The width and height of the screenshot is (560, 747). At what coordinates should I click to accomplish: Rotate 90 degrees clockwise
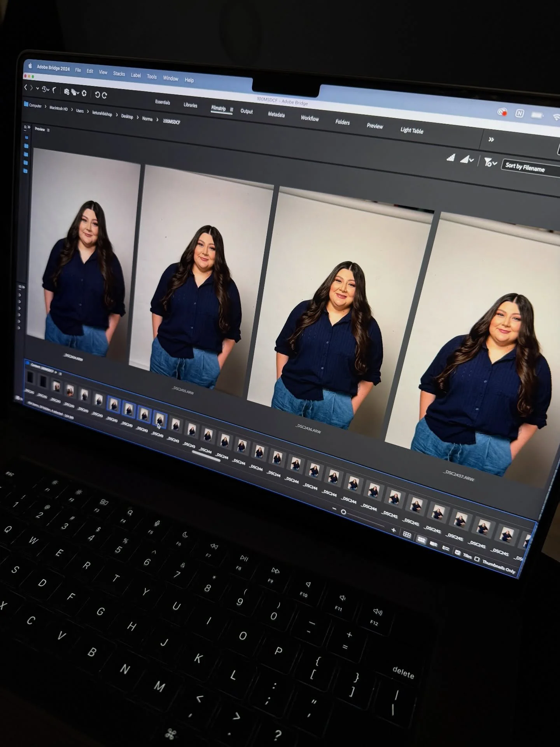104,95
